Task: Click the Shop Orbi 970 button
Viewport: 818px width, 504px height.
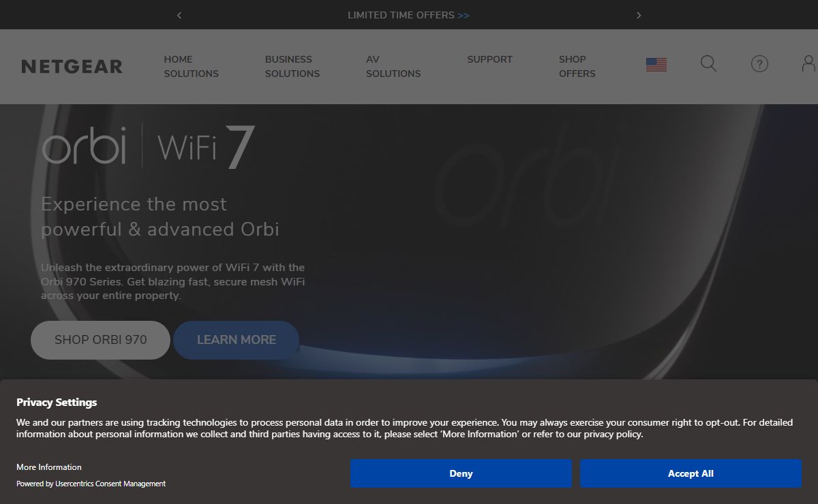Action: [100, 340]
